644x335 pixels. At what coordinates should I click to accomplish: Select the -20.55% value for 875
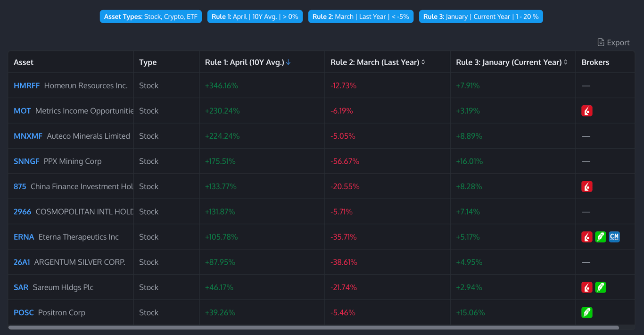pyautogui.click(x=345, y=186)
